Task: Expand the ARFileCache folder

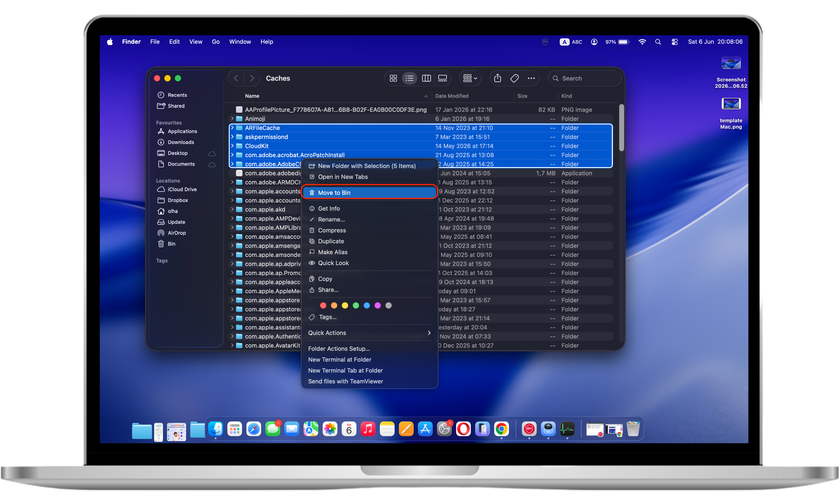Action: coord(232,128)
